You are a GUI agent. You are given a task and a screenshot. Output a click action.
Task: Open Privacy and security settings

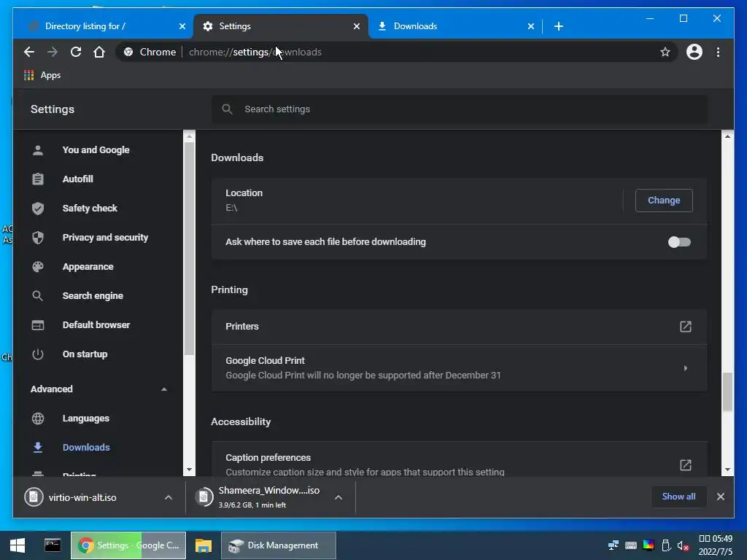click(105, 237)
